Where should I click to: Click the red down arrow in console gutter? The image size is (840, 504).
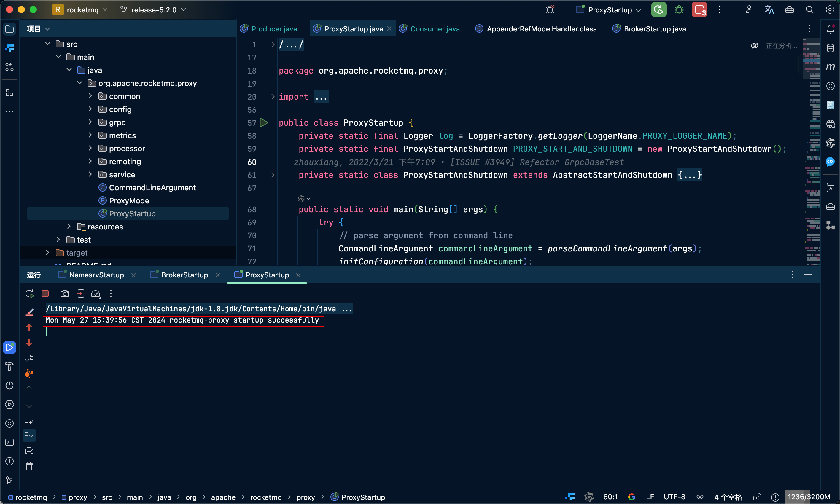(x=29, y=343)
